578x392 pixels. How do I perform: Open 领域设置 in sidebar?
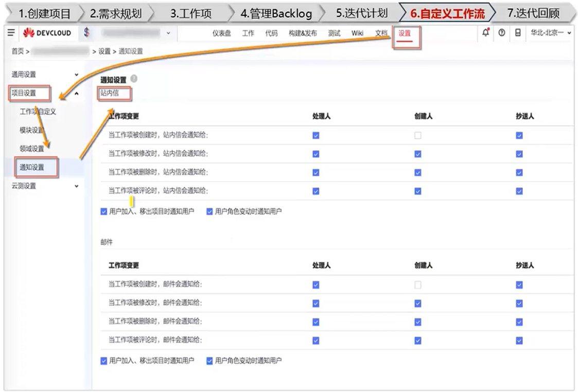coord(32,149)
